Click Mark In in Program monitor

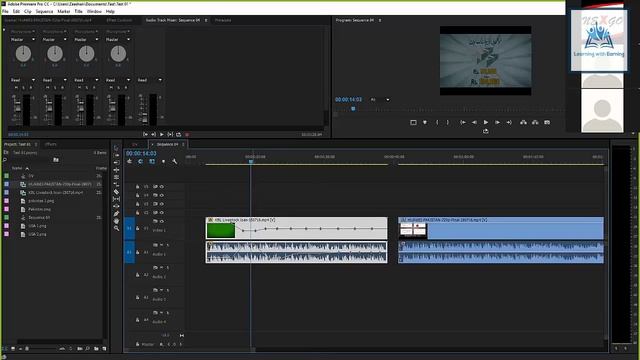(x=437, y=122)
